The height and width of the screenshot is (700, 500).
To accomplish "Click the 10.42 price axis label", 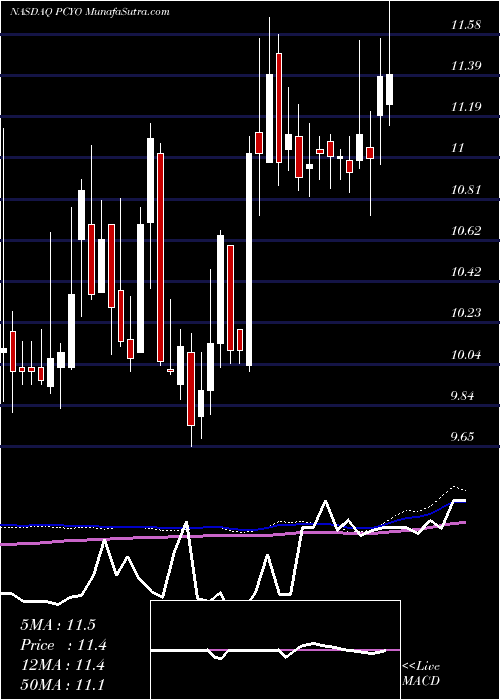I will pos(466,272).
